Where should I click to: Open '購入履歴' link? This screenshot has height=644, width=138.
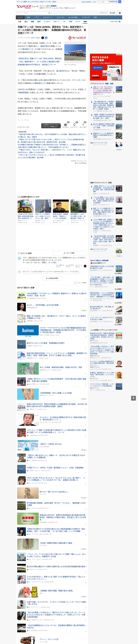[x=112, y=13]
